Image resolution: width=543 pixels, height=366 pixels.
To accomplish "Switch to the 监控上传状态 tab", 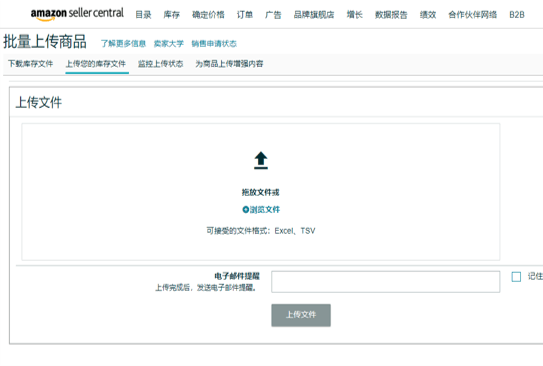I will pos(160,64).
